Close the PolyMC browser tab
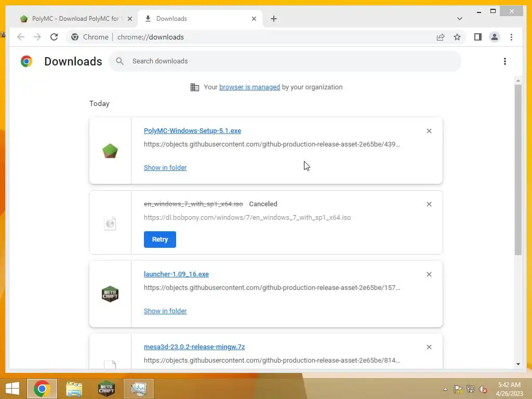Screen dimensions: 532x399 (129, 19)
